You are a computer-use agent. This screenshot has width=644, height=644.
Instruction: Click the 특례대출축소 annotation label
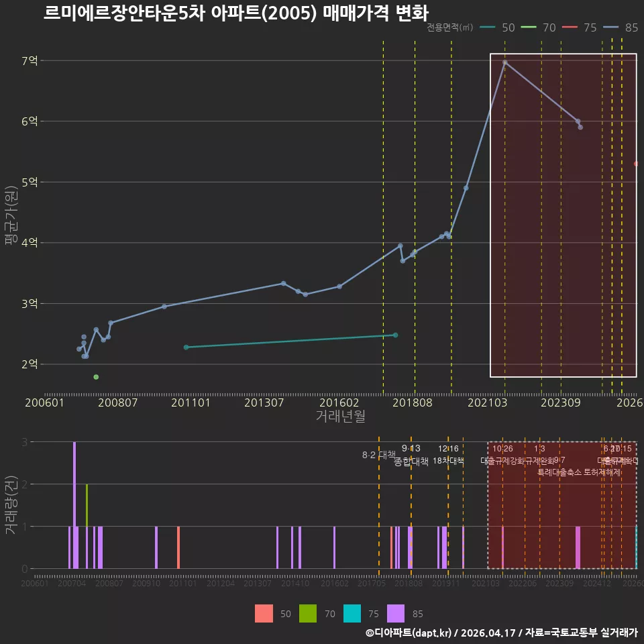click(x=559, y=472)
